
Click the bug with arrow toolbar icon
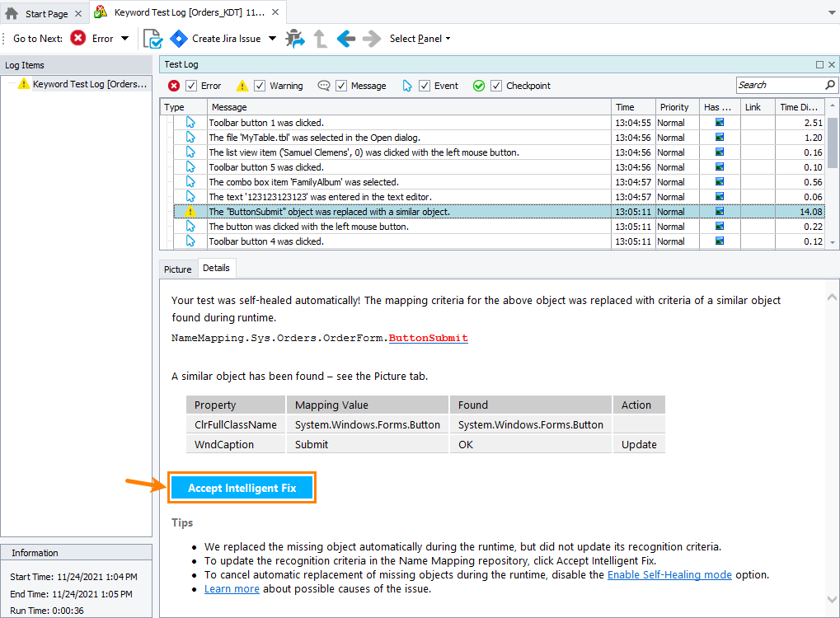294,38
